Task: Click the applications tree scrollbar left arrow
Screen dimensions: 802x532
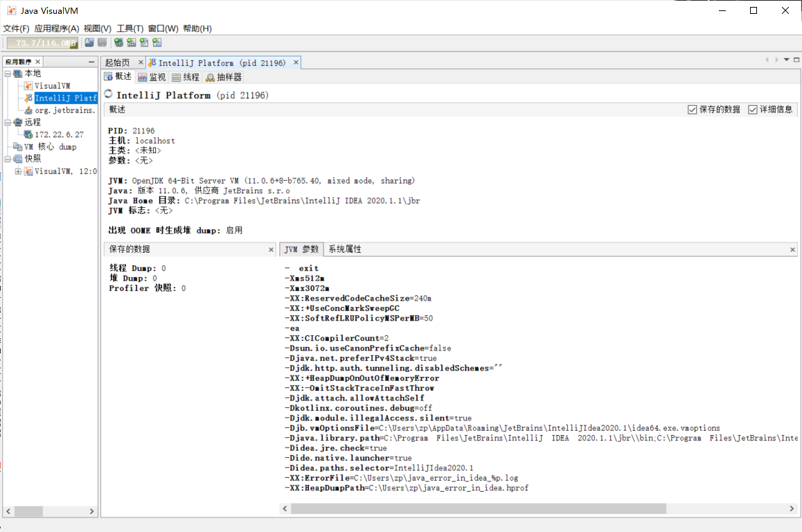Action: point(8,511)
